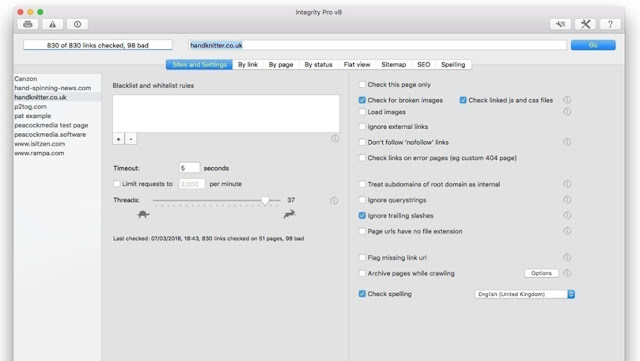The image size is (640, 361).
Task: Open the Spelling tab
Action: pos(453,65)
